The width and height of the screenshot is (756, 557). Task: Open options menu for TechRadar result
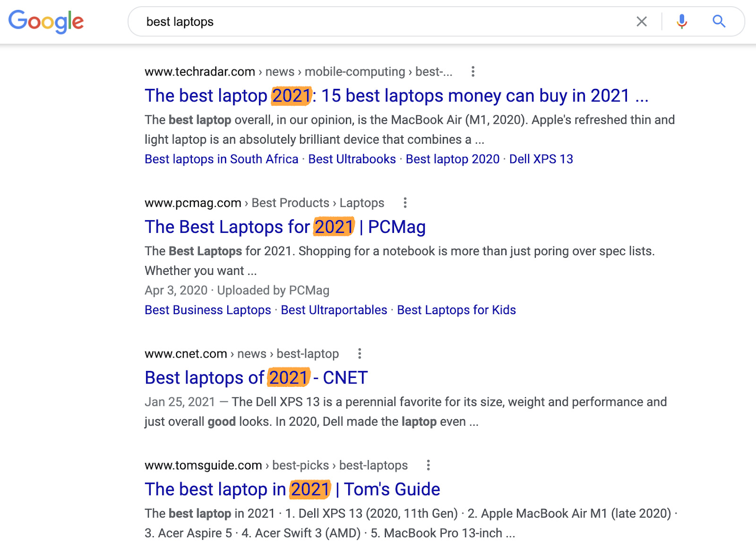pos(472,72)
